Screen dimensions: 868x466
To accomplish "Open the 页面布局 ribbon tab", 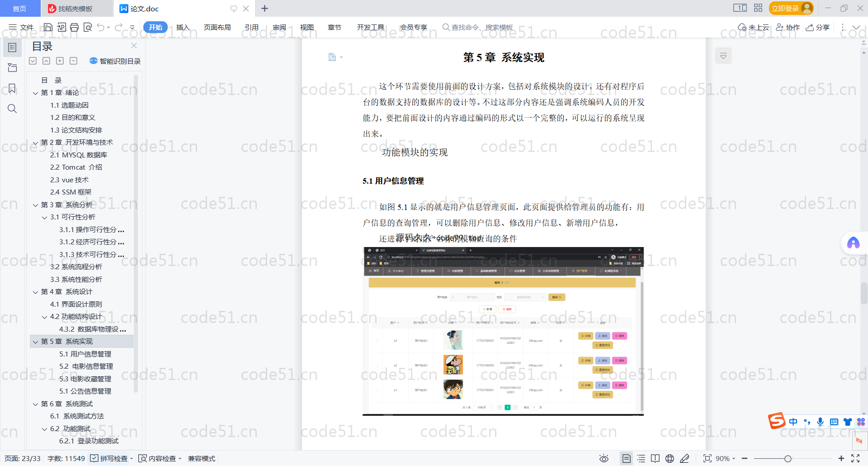I will 217,27.
